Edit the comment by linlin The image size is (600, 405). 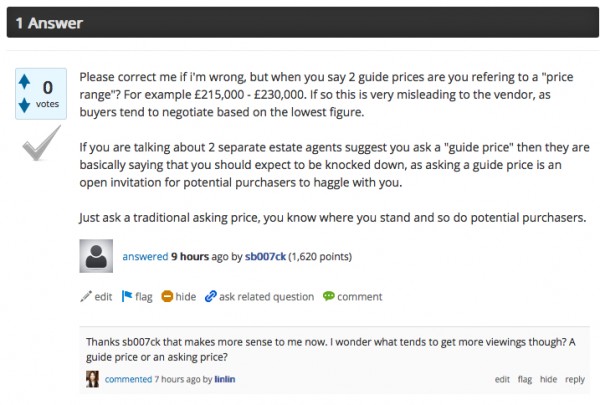point(502,380)
